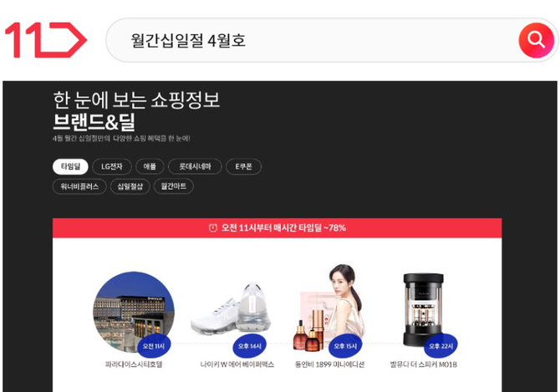Screen dimensions: 560x392
Task: Click the red magnifier search button
Action: (536, 40)
